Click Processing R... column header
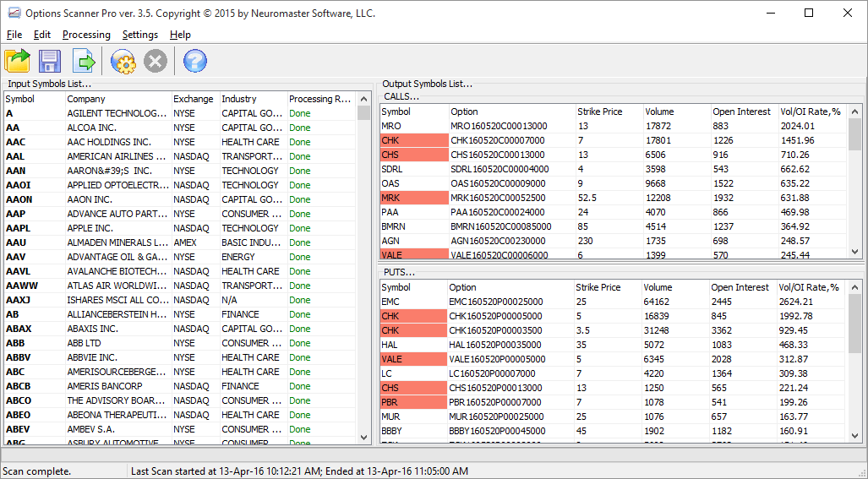 coord(320,99)
